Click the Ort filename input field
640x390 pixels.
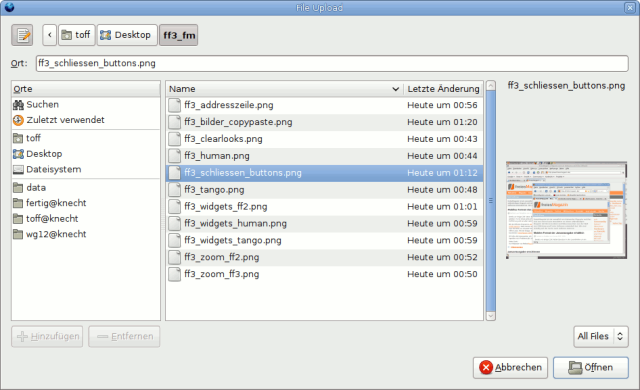click(332, 64)
